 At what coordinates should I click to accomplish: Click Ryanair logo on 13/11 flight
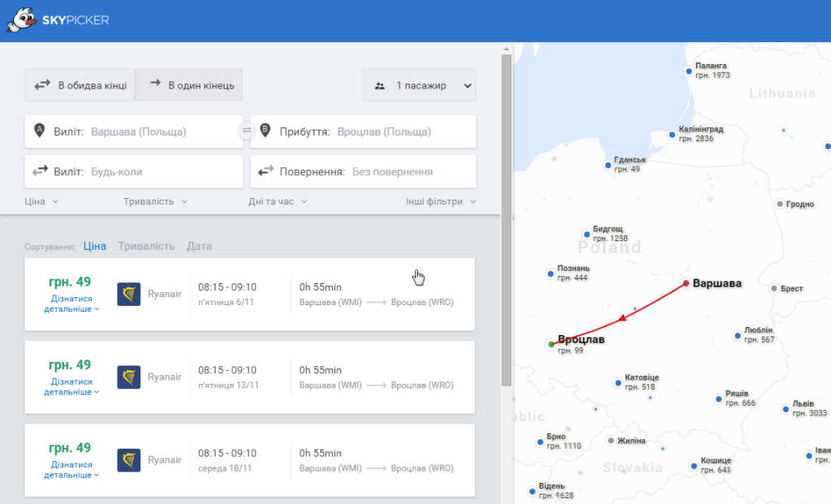tap(129, 377)
